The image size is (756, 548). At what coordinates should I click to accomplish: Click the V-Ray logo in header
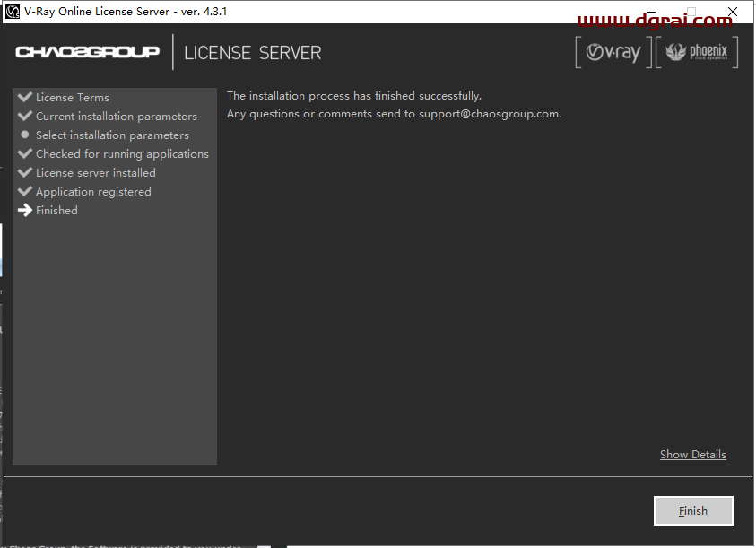click(x=613, y=53)
